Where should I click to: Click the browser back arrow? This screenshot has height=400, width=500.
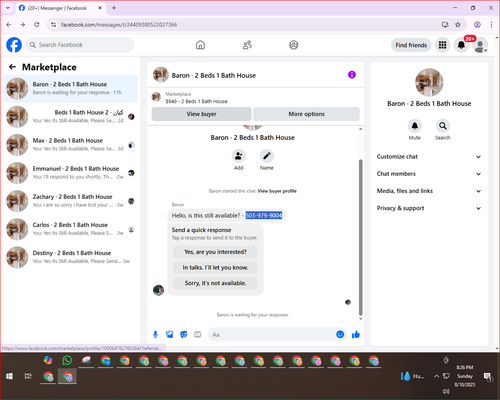[9, 25]
